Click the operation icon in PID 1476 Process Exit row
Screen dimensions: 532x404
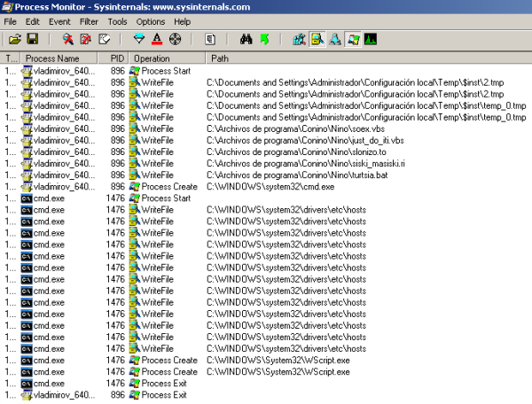[135, 383]
